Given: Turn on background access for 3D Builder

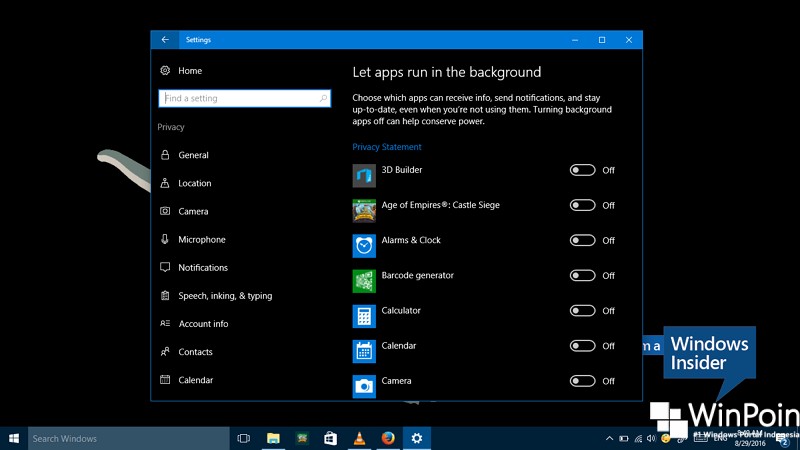Looking at the screenshot, I should click(x=582, y=170).
